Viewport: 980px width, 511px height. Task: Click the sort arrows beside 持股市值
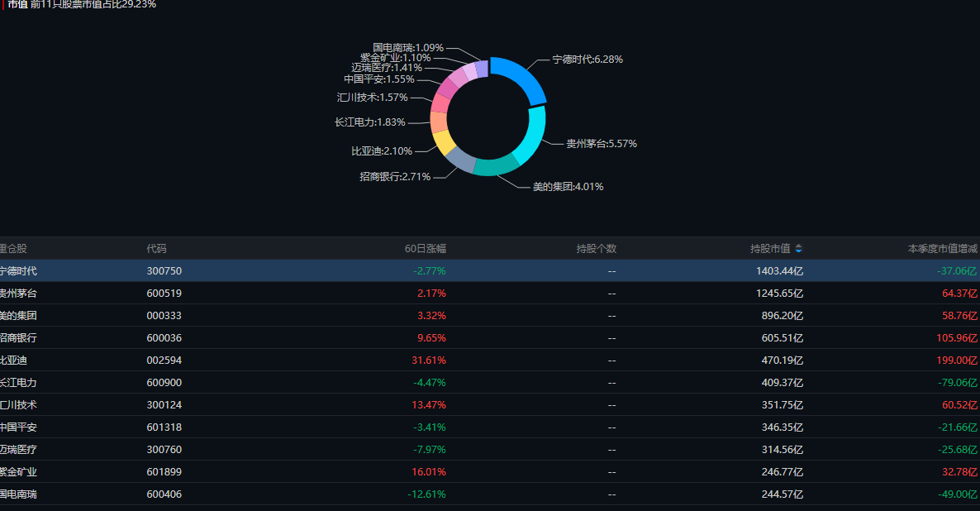[798, 249]
